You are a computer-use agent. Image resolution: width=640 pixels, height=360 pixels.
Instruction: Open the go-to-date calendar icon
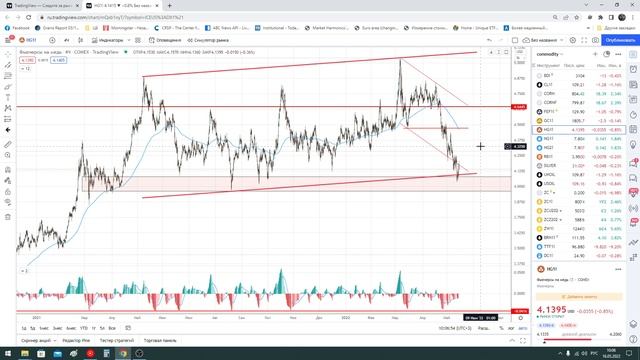click(128, 328)
